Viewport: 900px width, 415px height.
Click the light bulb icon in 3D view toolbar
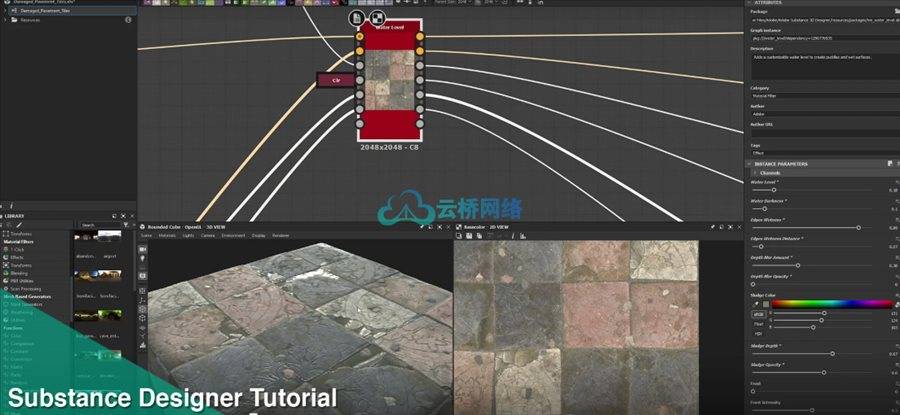pyautogui.click(x=142, y=259)
